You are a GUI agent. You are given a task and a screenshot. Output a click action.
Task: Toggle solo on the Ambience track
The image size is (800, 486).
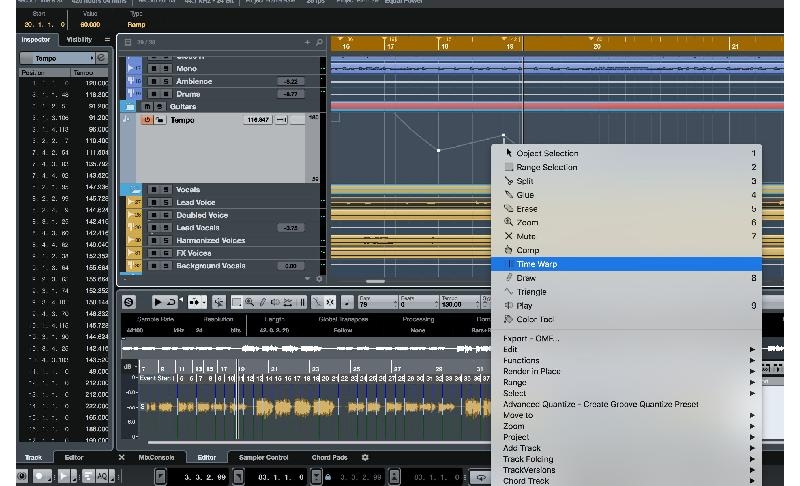point(166,81)
